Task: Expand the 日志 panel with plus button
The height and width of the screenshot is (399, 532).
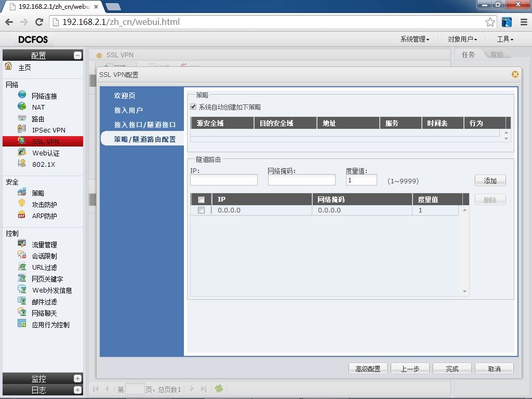Action: (x=78, y=390)
